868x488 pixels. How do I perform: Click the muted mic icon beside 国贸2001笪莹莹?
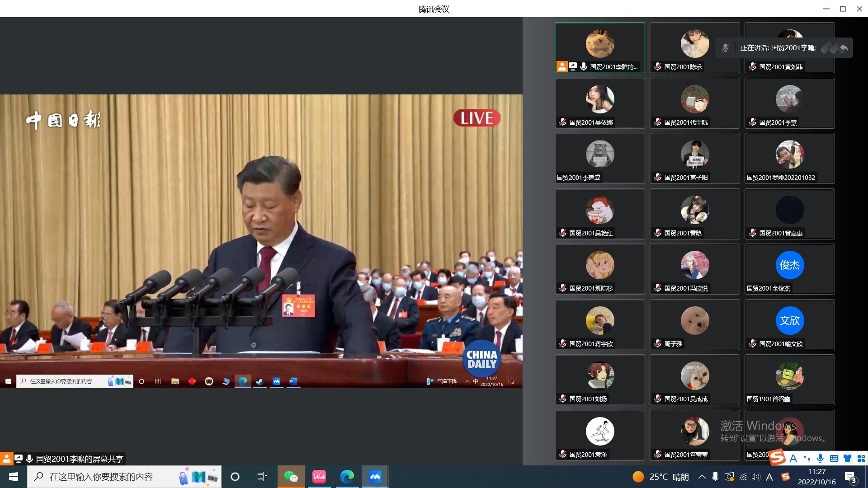click(x=658, y=455)
